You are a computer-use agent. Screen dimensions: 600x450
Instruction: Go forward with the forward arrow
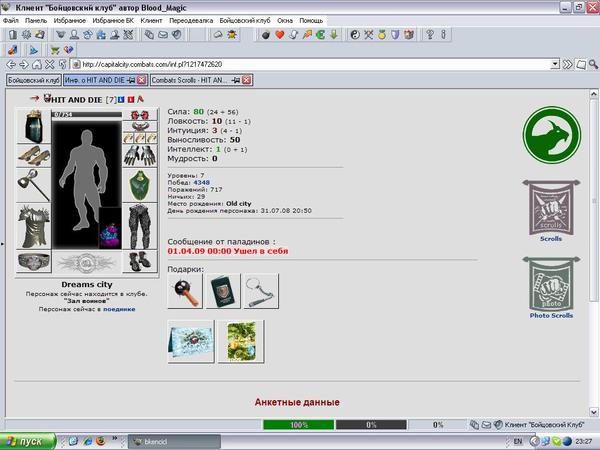coord(24,64)
